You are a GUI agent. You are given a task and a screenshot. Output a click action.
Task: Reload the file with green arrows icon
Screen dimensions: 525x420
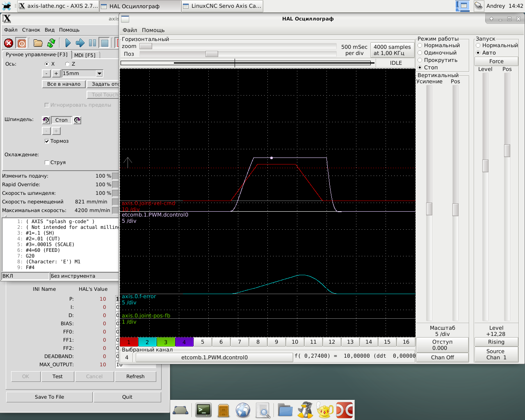click(x=51, y=43)
